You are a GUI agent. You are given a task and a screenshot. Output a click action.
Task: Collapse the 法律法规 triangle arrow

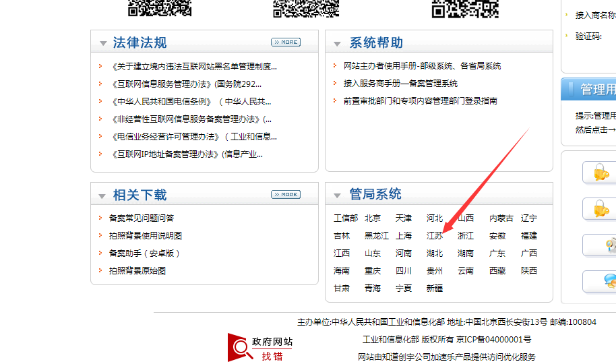103,44
